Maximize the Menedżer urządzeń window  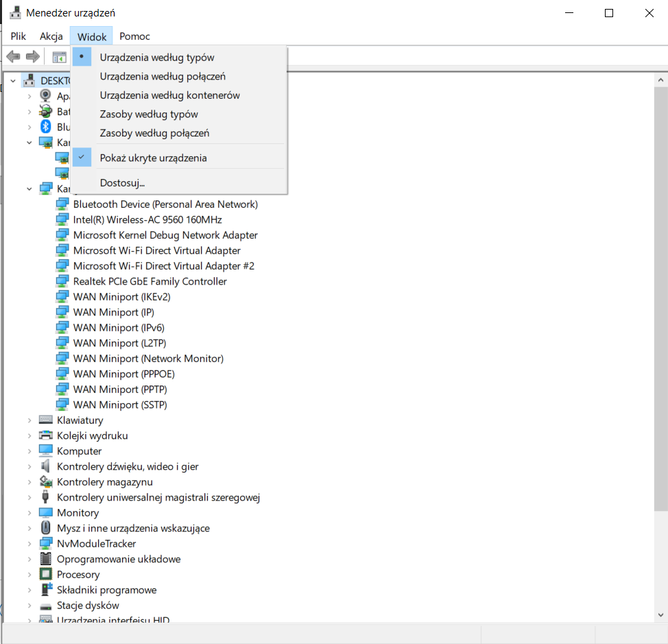click(x=609, y=13)
